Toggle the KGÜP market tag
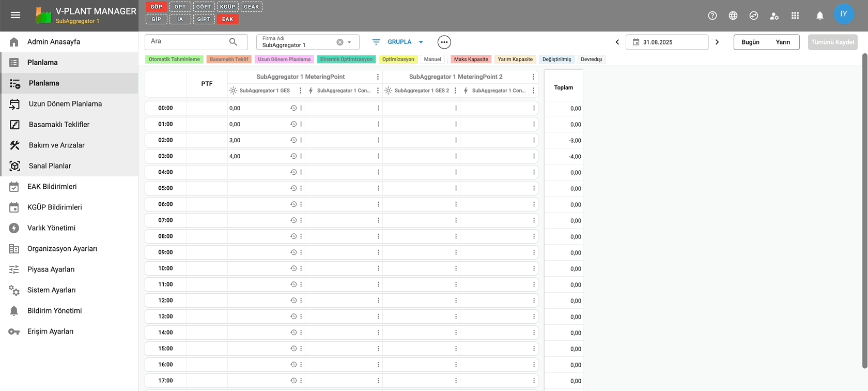Screen dimensions: 868x391 pos(227,7)
